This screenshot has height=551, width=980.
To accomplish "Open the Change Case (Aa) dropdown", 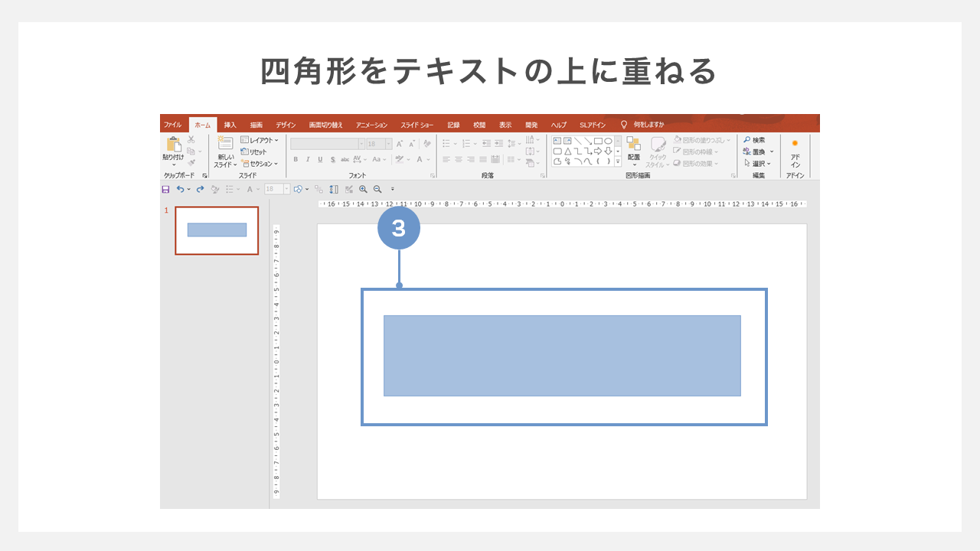I will click(380, 159).
